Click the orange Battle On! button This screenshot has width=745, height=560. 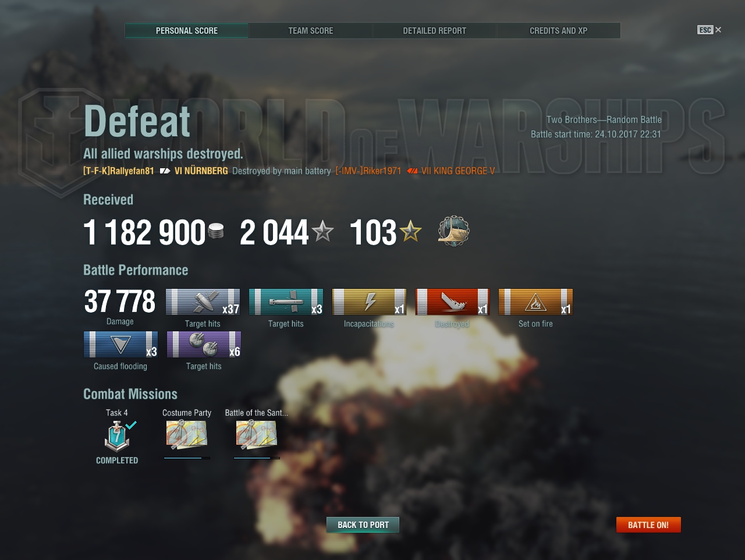[x=648, y=524]
